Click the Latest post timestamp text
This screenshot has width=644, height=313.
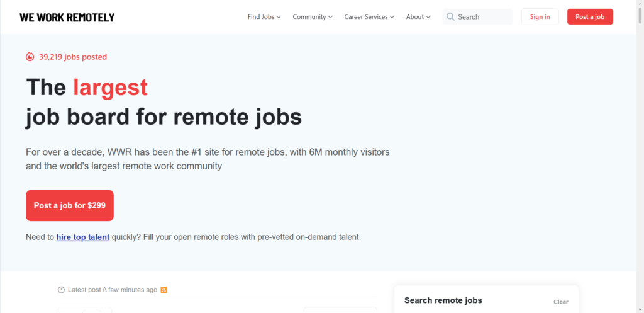click(x=113, y=290)
